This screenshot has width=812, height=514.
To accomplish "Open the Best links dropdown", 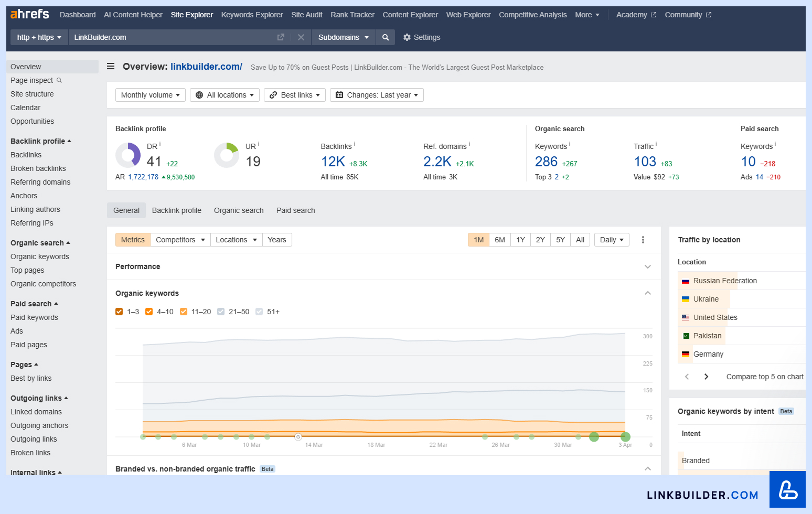I will 295,95.
